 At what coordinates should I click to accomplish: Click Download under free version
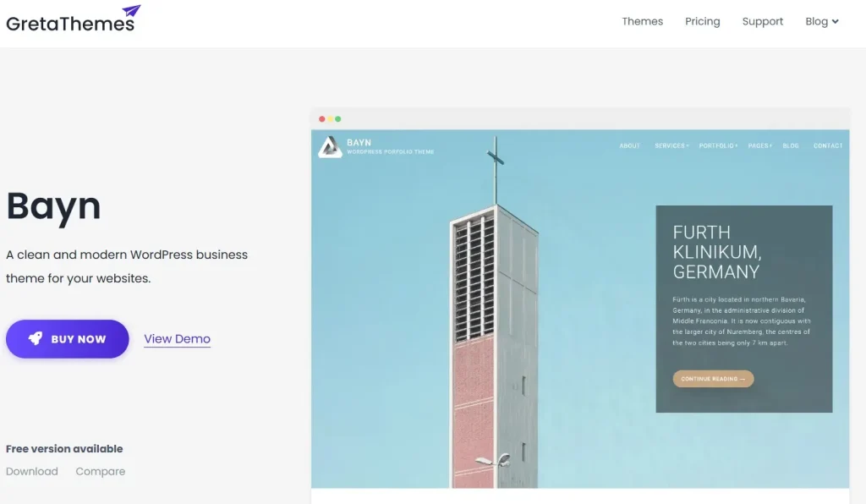(32, 472)
